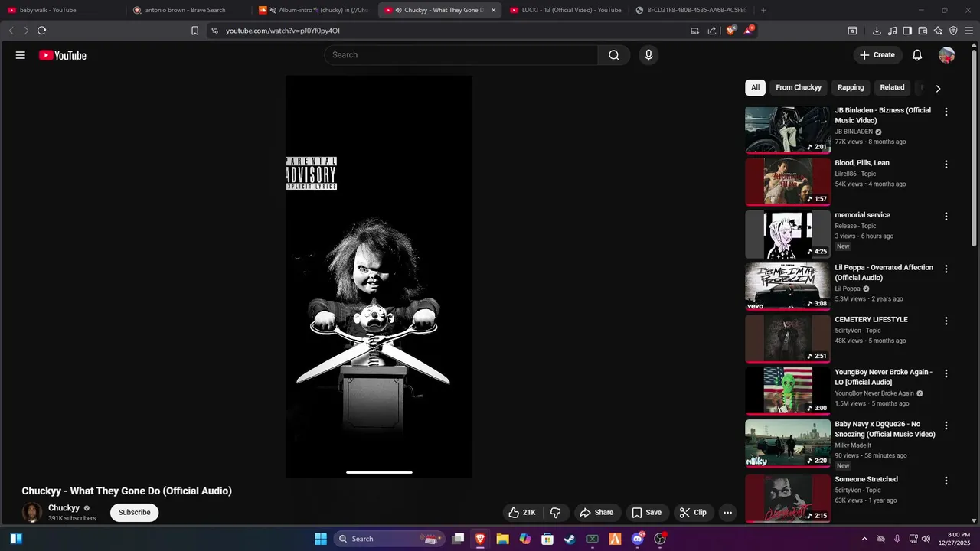
Task: Click the youtube.com URL address bar
Action: (452, 31)
